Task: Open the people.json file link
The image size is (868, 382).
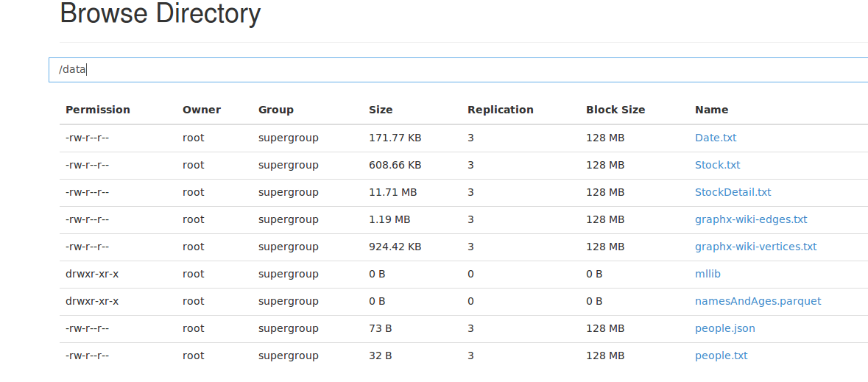Action: pos(725,328)
